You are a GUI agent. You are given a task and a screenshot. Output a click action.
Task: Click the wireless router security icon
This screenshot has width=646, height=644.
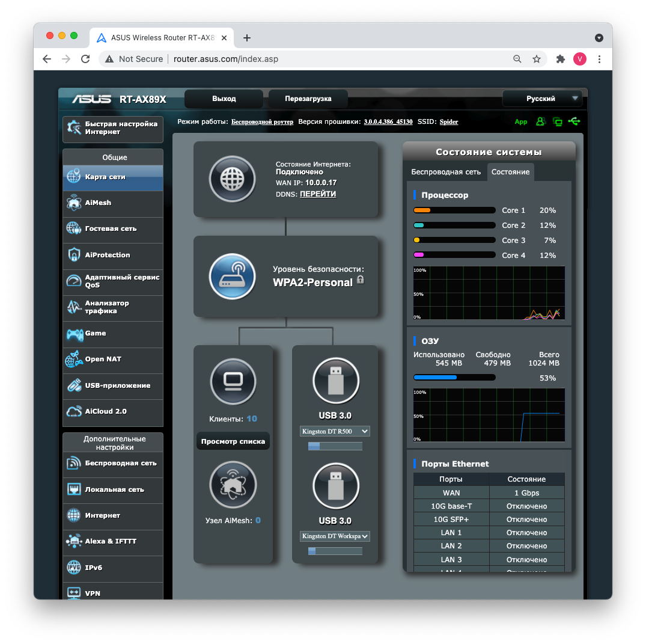pos(233,276)
